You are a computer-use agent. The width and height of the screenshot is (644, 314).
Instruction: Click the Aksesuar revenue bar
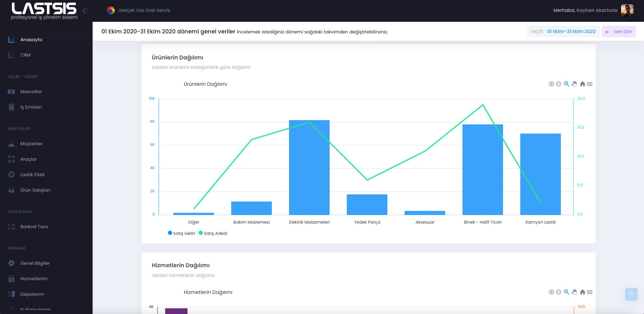[x=425, y=213]
